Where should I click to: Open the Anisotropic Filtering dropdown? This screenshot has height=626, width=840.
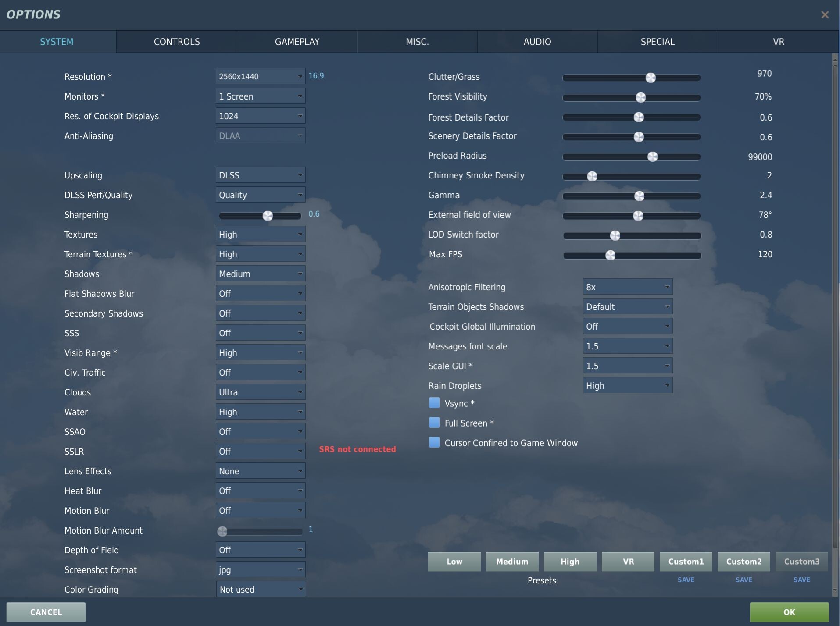click(627, 287)
